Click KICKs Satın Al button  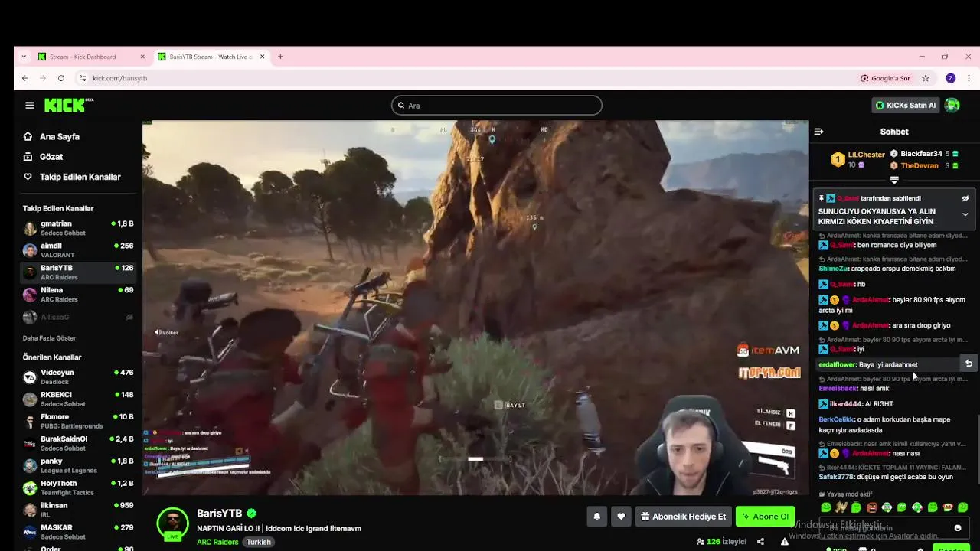point(906,106)
